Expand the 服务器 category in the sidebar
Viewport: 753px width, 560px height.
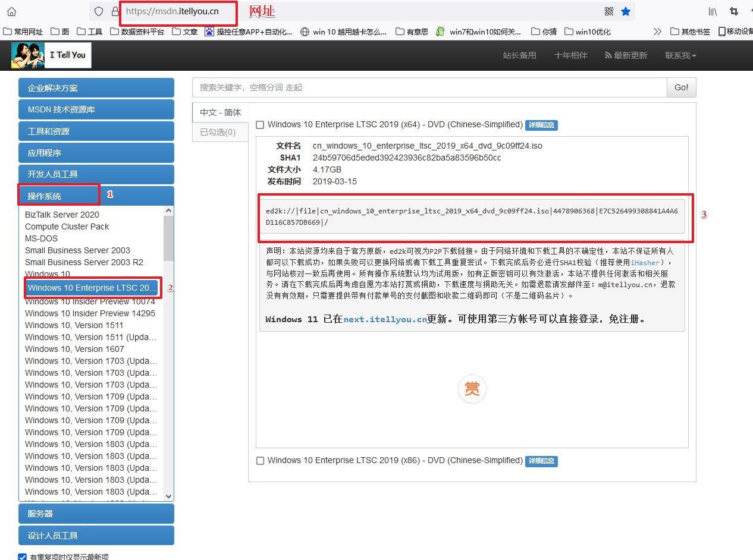96,513
